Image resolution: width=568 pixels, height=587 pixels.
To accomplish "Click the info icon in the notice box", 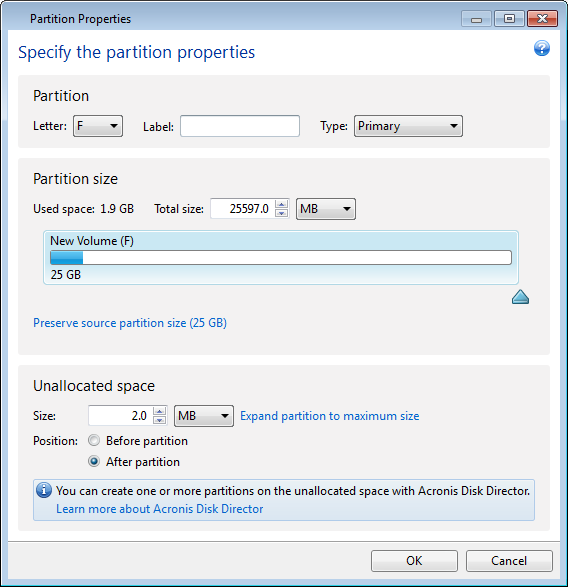I will coord(44,490).
